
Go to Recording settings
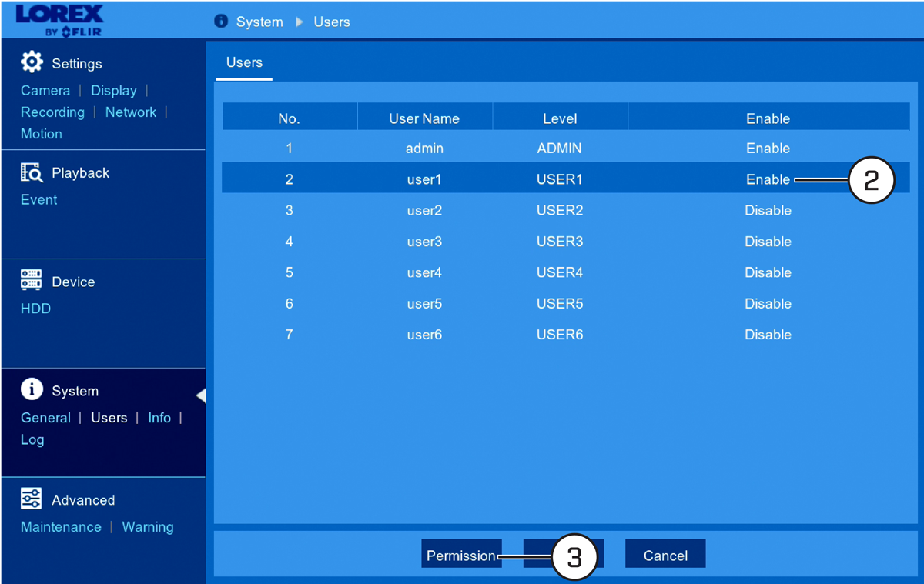click(52, 112)
